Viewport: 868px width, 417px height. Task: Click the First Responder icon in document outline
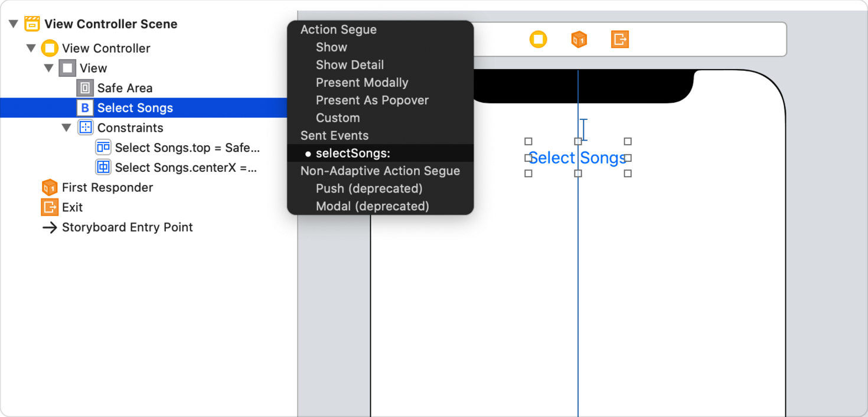click(50, 187)
